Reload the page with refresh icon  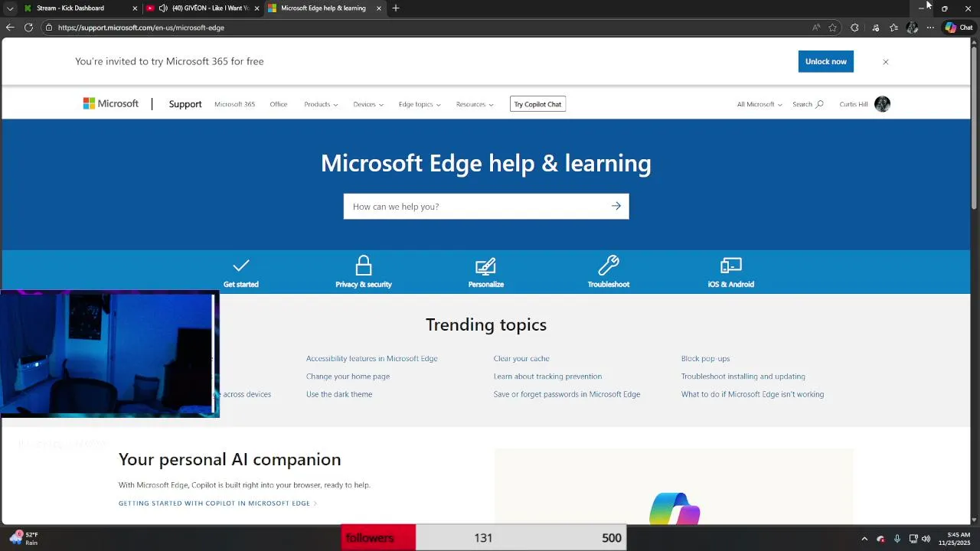(x=28, y=28)
